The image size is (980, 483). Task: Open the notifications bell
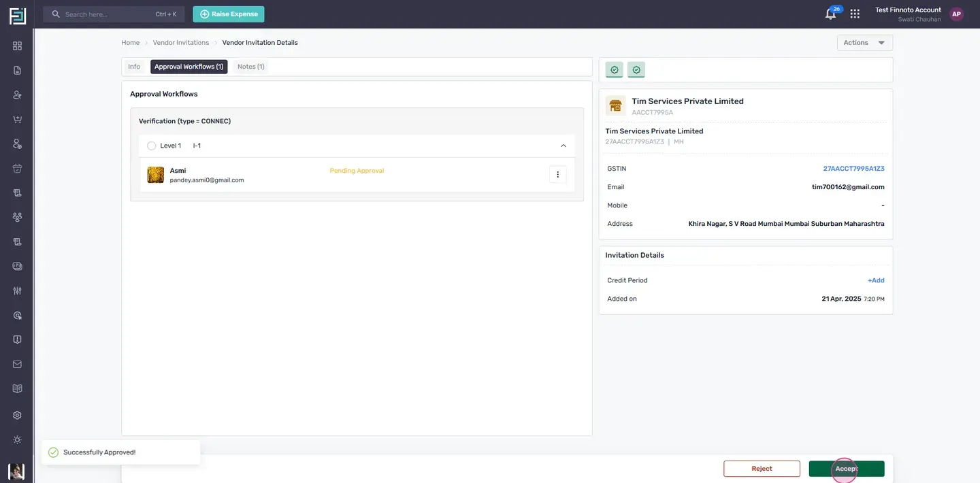[830, 14]
